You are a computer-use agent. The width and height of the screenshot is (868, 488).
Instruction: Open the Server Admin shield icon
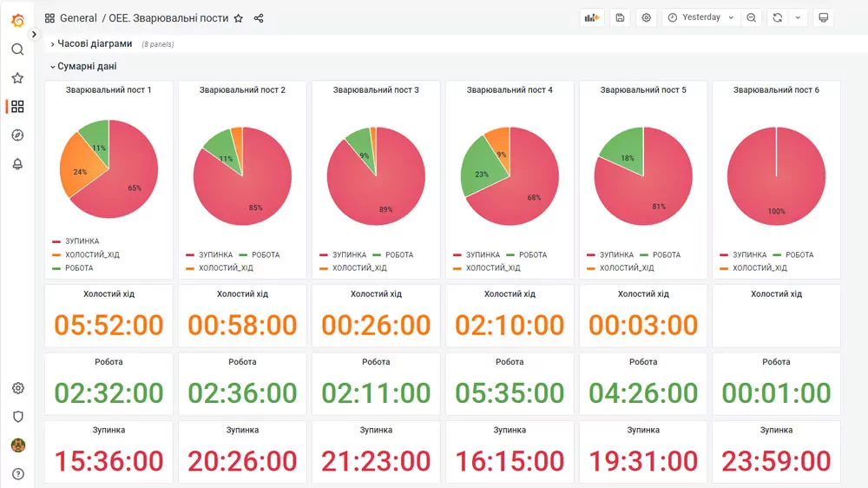[x=17, y=417]
